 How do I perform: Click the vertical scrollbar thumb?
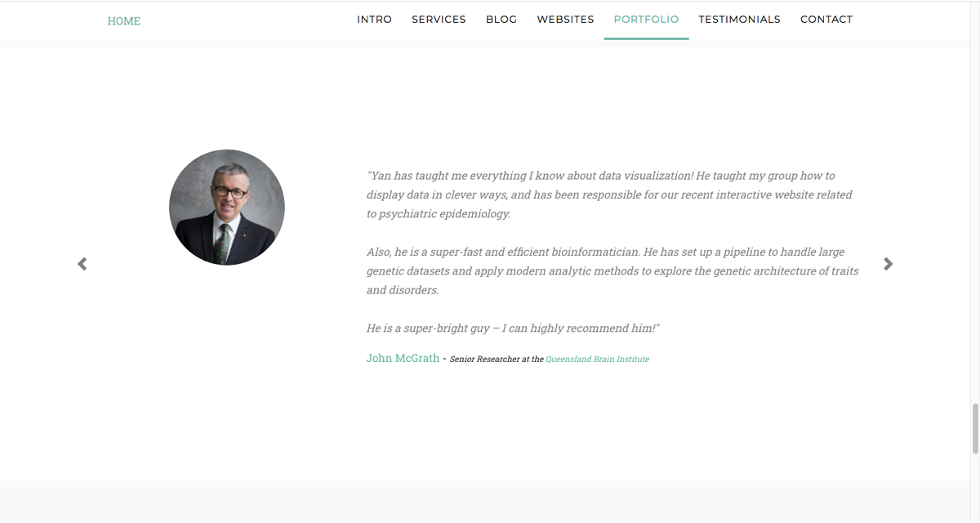[975, 428]
